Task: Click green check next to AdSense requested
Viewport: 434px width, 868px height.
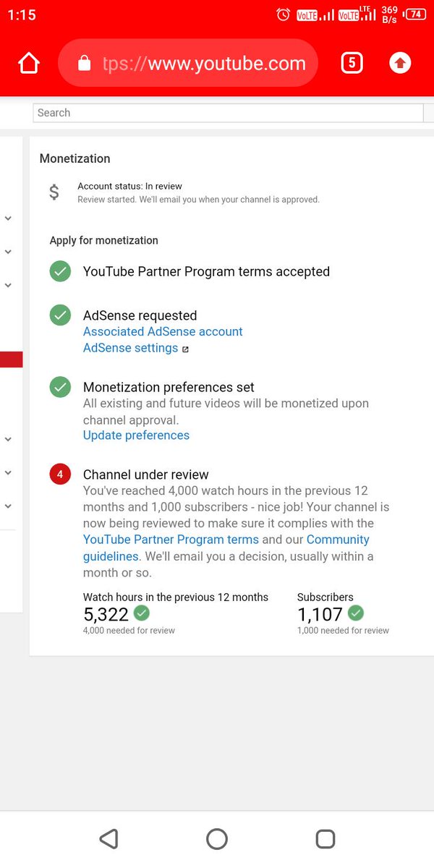Action: coord(60,315)
